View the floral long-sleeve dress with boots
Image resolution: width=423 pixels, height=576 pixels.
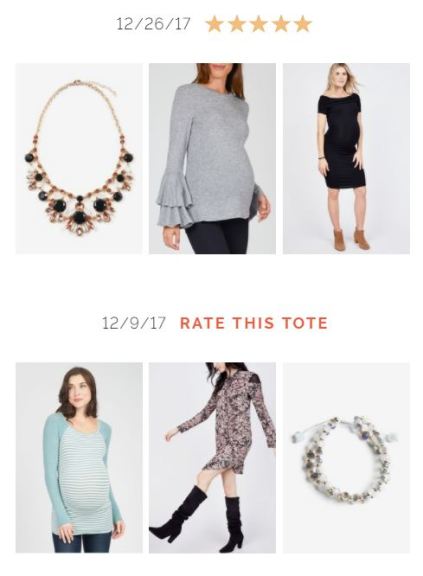(x=212, y=458)
